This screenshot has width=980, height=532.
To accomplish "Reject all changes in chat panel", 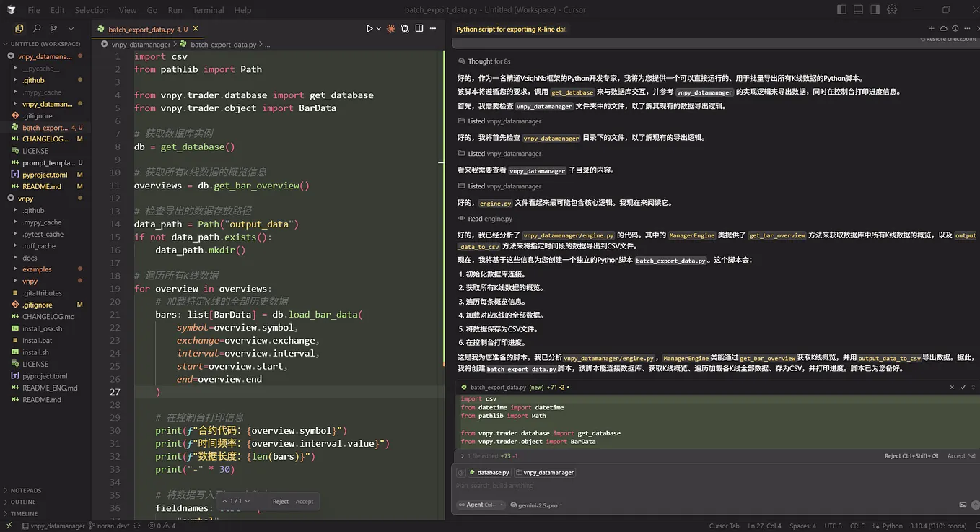I will 911,456.
